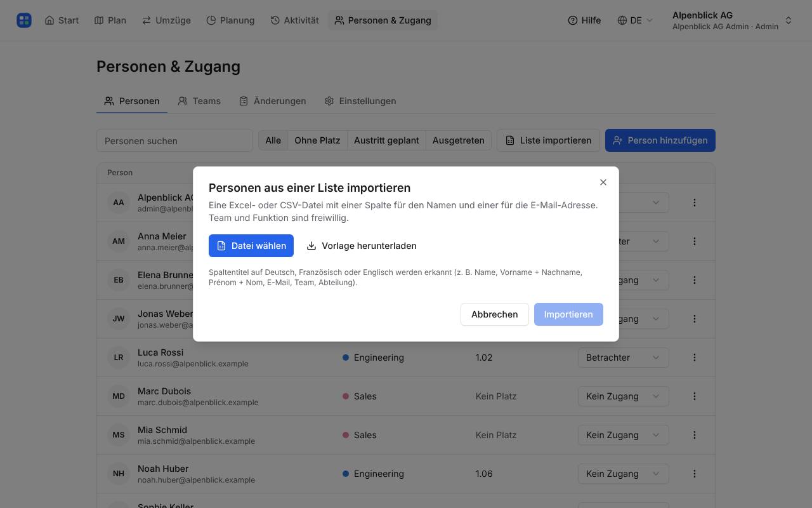This screenshot has width=812, height=508.
Task: Open three-dot menu for Noah Huber
Action: click(695, 474)
